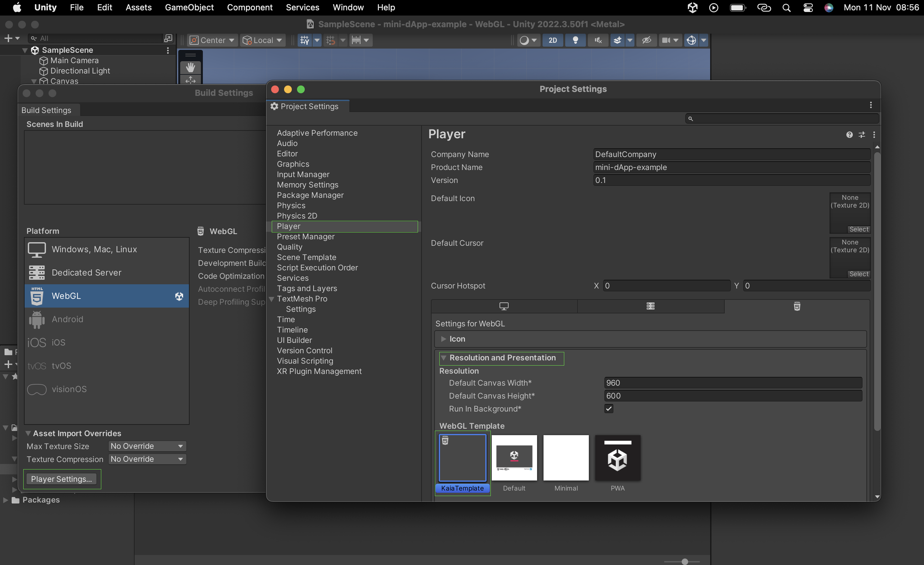Click the Hierarchy search field
The image size is (924, 565).
(96, 38)
